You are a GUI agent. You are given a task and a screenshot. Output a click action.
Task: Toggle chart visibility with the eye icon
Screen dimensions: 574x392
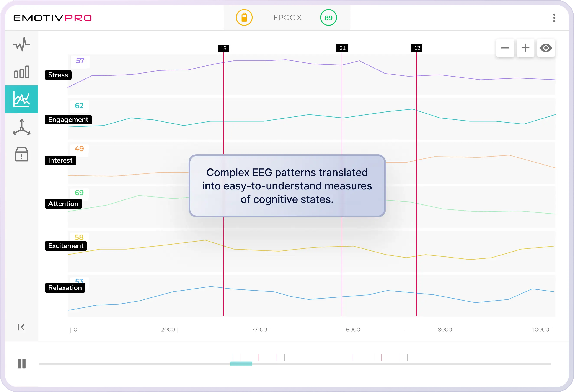[x=546, y=48]
